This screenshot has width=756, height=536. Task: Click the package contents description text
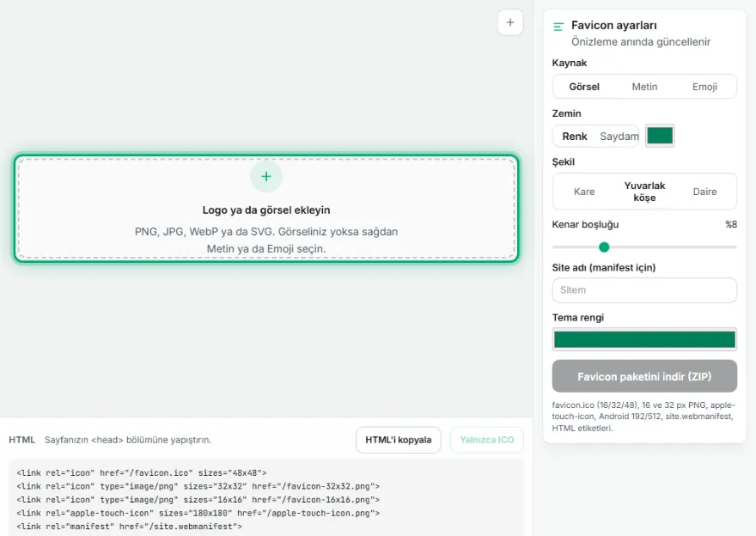click(x=643, y=417)
